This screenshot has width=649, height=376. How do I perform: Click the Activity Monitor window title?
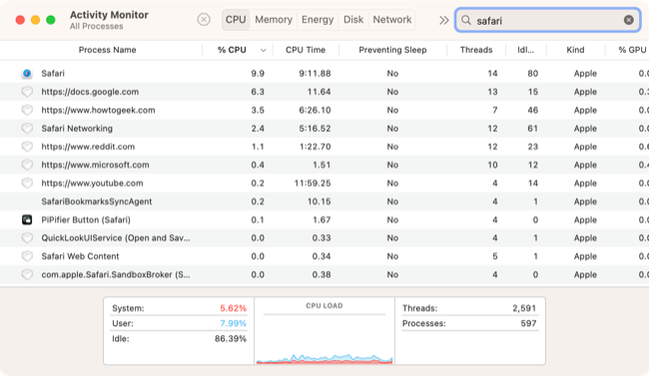109,14
